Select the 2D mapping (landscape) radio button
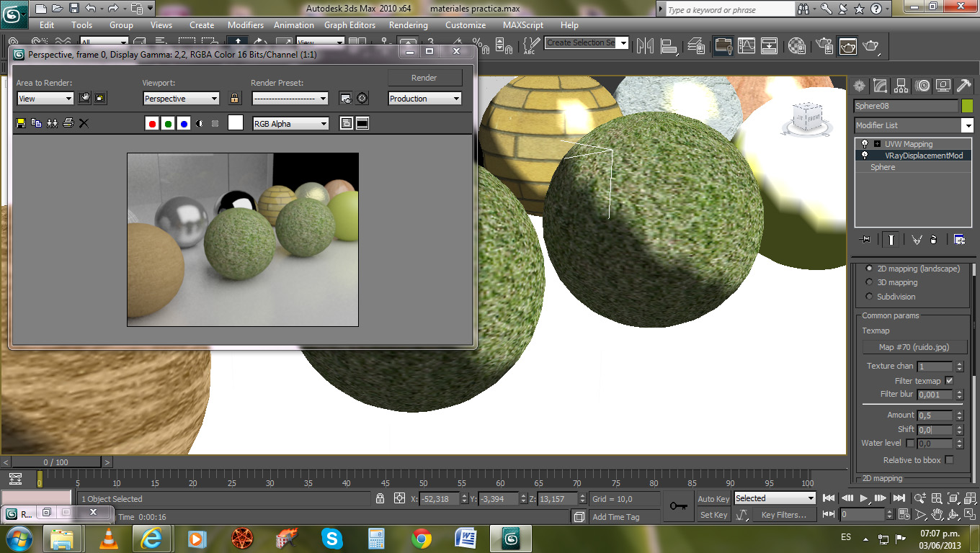 tap(869, 269)
